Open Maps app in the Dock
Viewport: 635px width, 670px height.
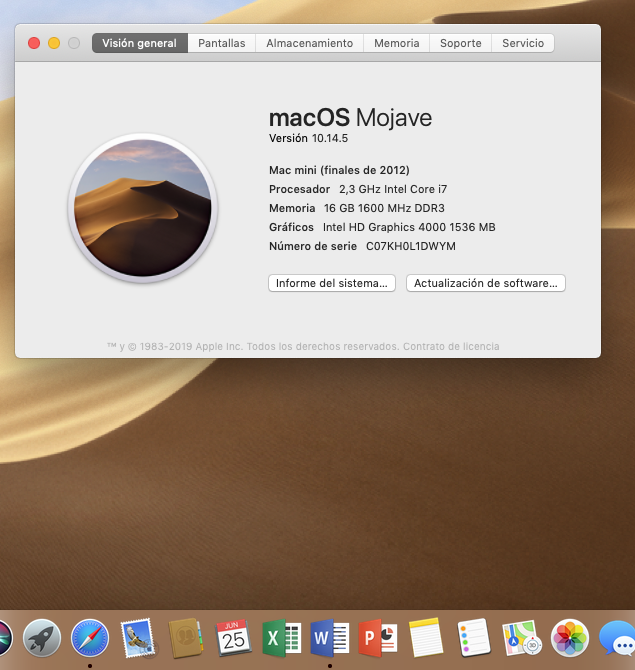521,638
